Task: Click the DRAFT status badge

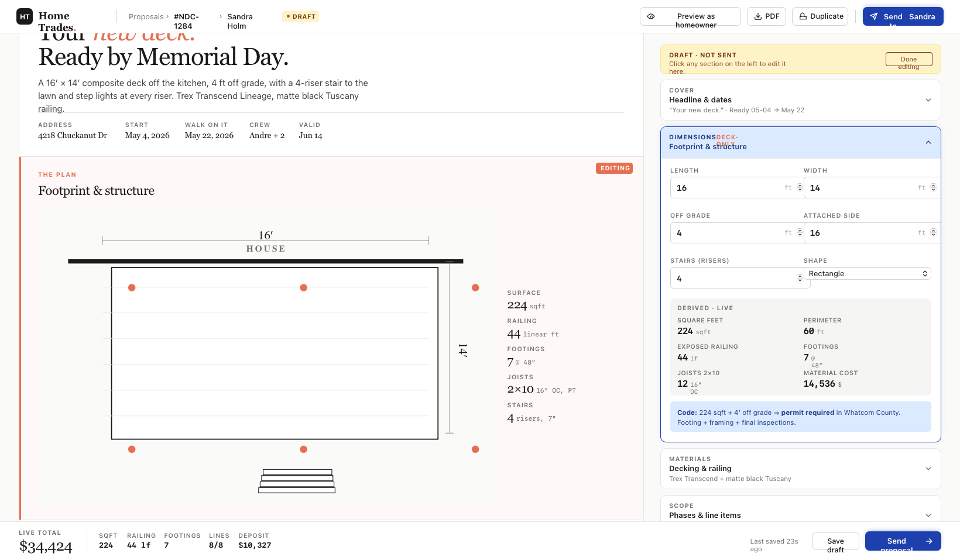Action: [x=301, y=16]
